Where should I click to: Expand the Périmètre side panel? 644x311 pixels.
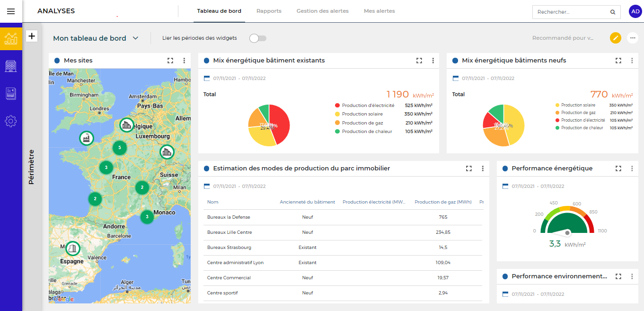point(32,167)
